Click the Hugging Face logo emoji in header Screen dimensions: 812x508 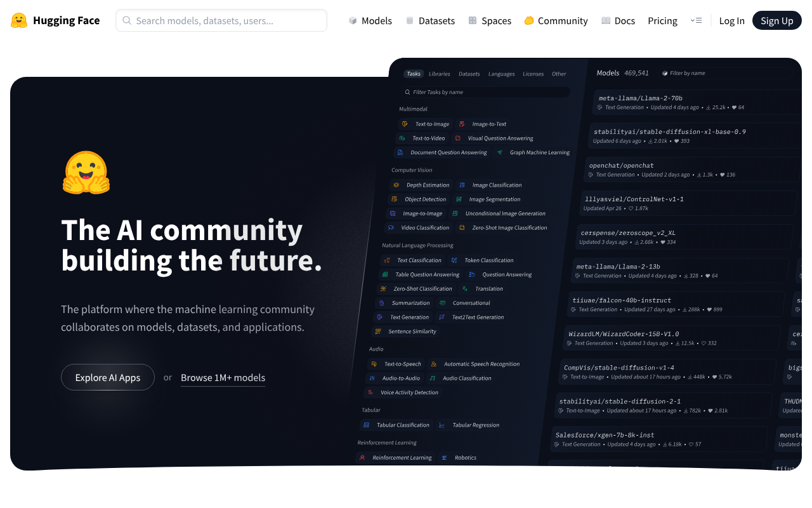tap(19, 20)
